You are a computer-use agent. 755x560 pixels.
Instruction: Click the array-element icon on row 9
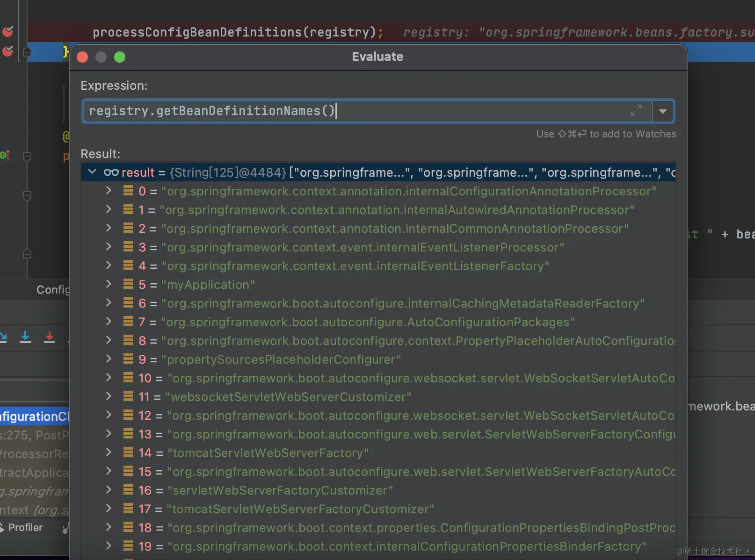(x=128, y=359)
